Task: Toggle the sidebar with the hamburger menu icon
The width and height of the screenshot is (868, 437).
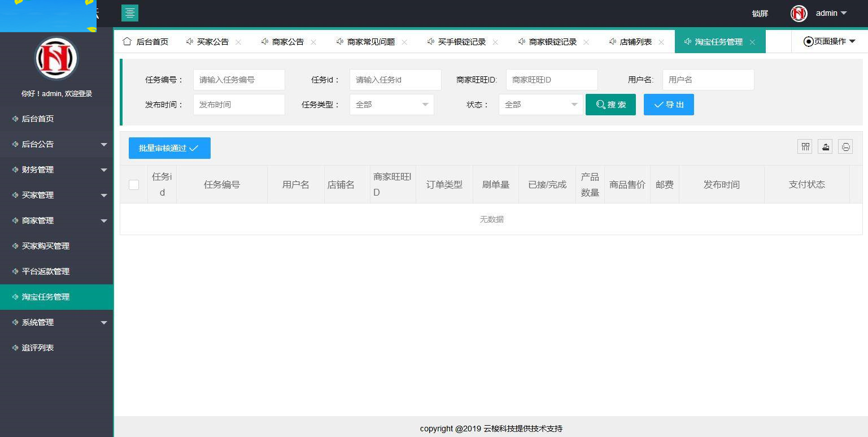Action: 130,12
